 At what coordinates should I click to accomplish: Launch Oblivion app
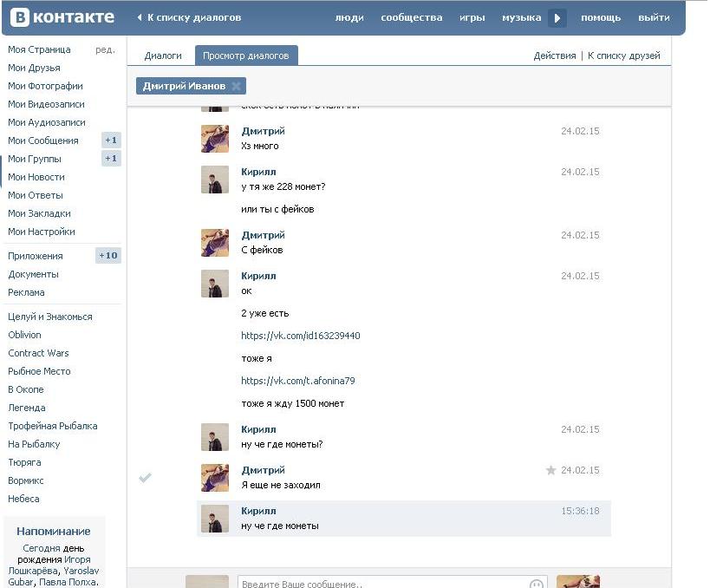pos(24,335)
